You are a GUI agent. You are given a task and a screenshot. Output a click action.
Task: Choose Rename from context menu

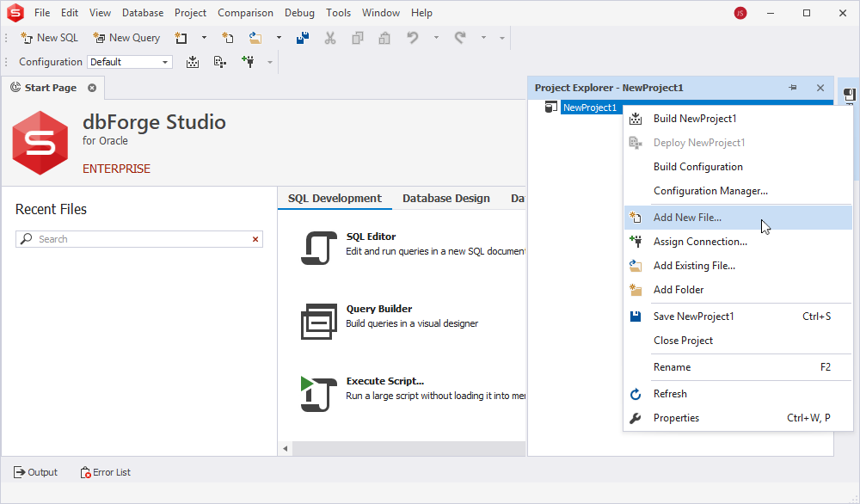pyautogui.click(x=738, y=367)
